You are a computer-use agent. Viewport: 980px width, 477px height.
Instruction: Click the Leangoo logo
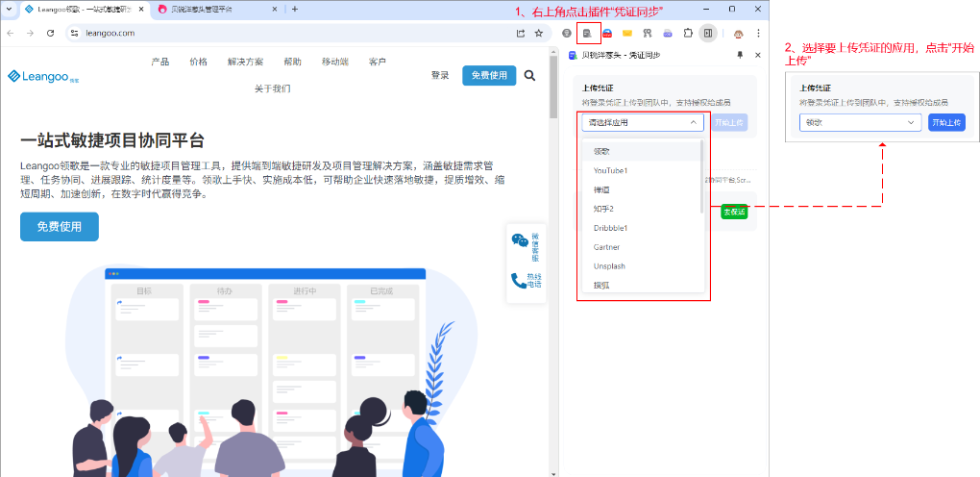click(43, 76)
